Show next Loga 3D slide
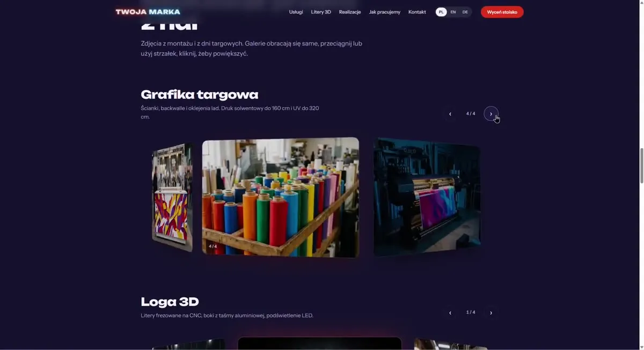644x350 pixels. pos(491,312)
